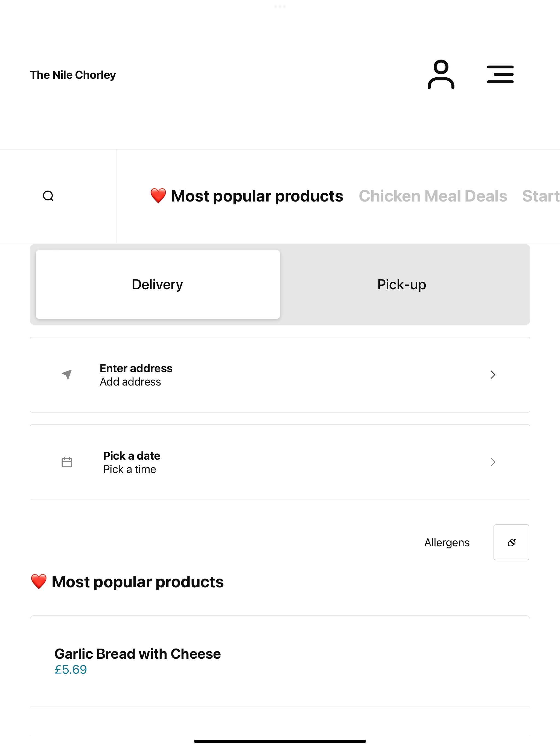Open the allergens filter icon button
The height and width of the screenshot is (747, 560).
tap(511, 542)
